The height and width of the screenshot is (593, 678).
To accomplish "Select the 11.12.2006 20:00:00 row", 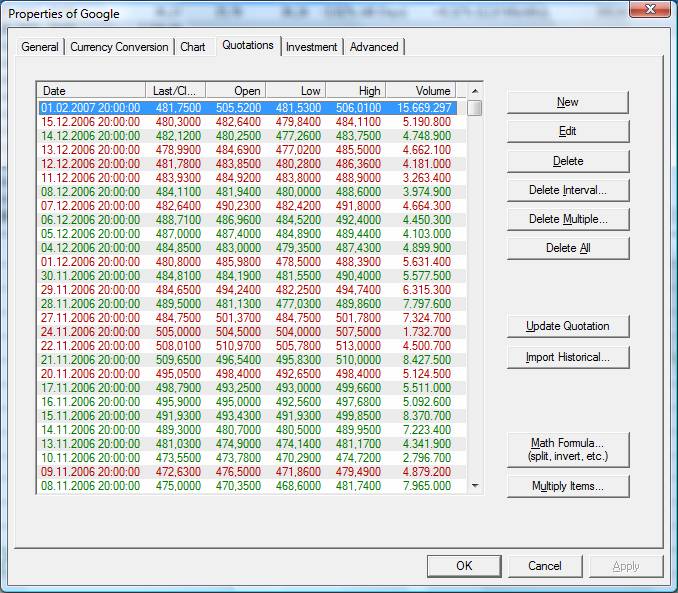I will [x=252, y=178].
